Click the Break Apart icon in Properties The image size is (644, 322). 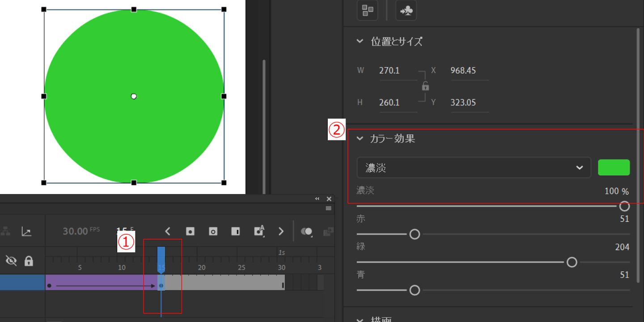pos(368,10)
